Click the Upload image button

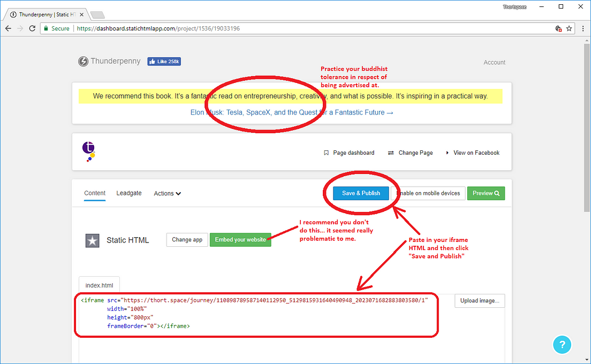click(x=480, y=301)
